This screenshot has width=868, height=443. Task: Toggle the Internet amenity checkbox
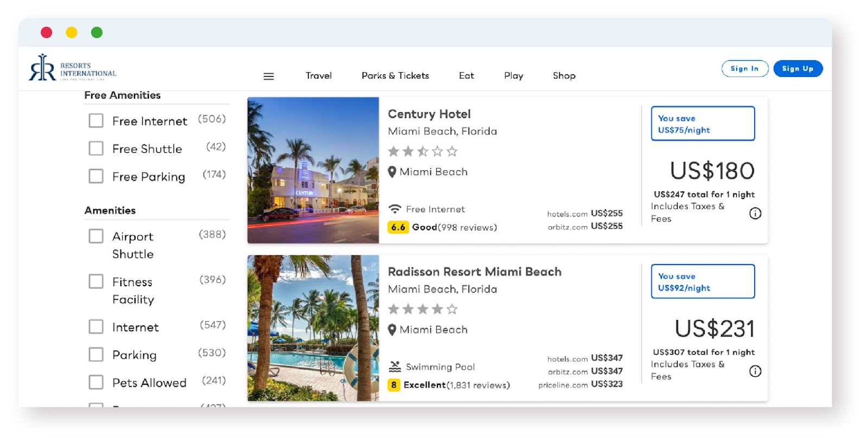pyautogui.click(x=96, y=326)
